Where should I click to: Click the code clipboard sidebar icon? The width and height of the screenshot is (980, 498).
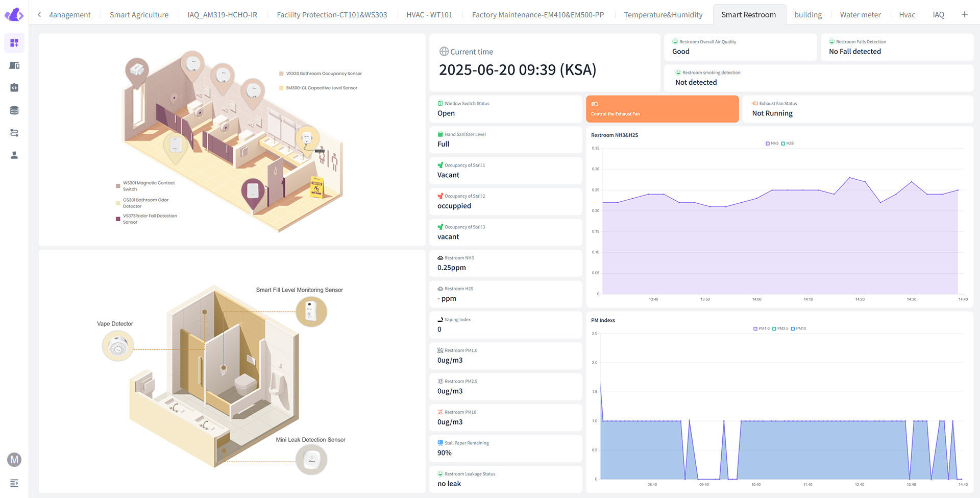pos(14,88)
